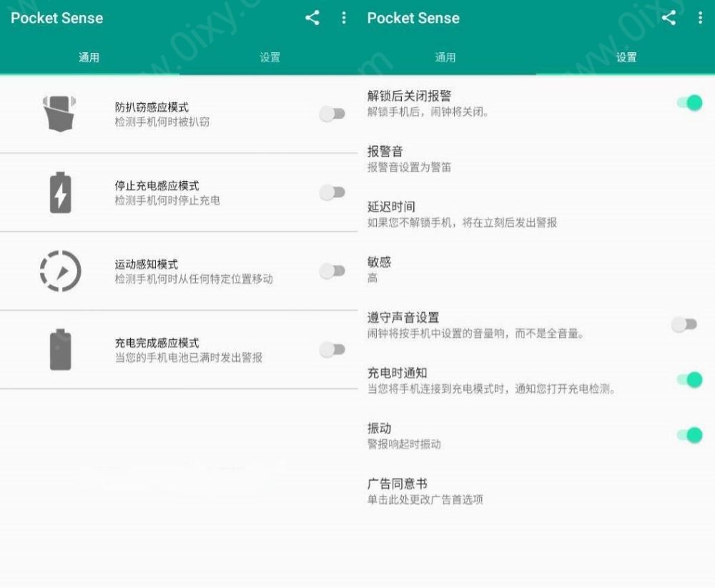Open the three-dot overflow menu on the right screen
The height and width of the screenshot is (588, 715).
pos(700,18)
